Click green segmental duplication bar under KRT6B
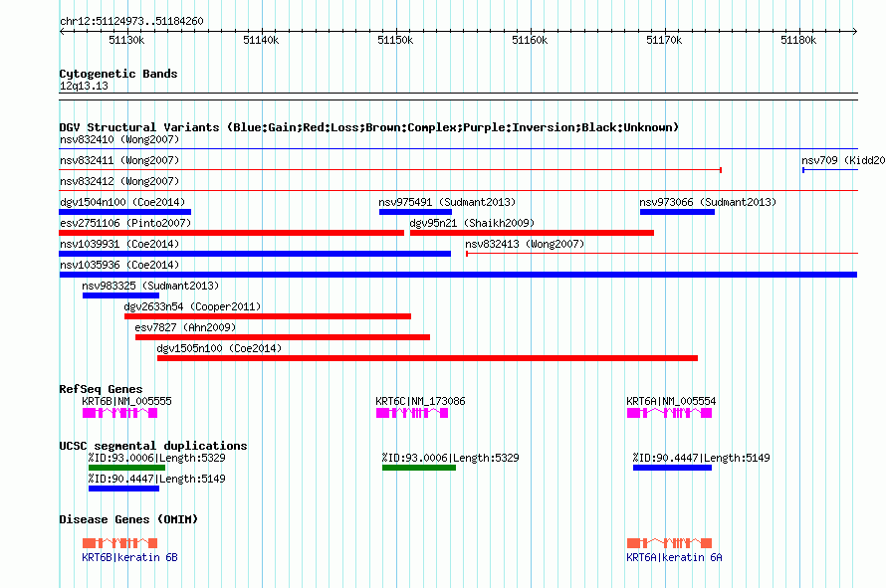 [x=126, y=468]
